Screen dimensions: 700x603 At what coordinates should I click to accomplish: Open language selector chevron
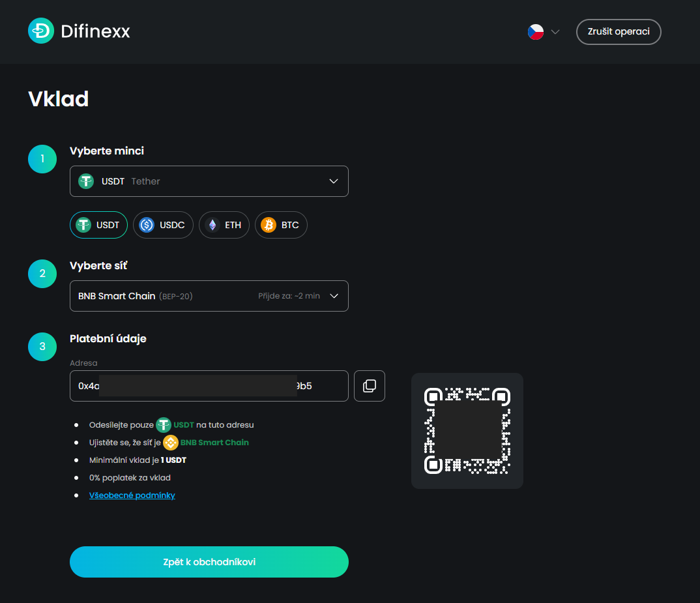pos(555,32)
